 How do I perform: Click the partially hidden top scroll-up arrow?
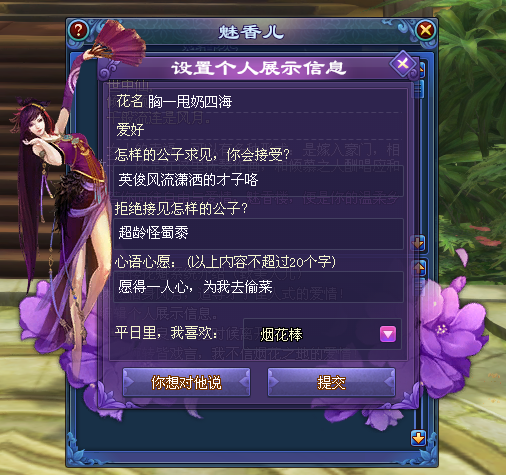[421, 69]
